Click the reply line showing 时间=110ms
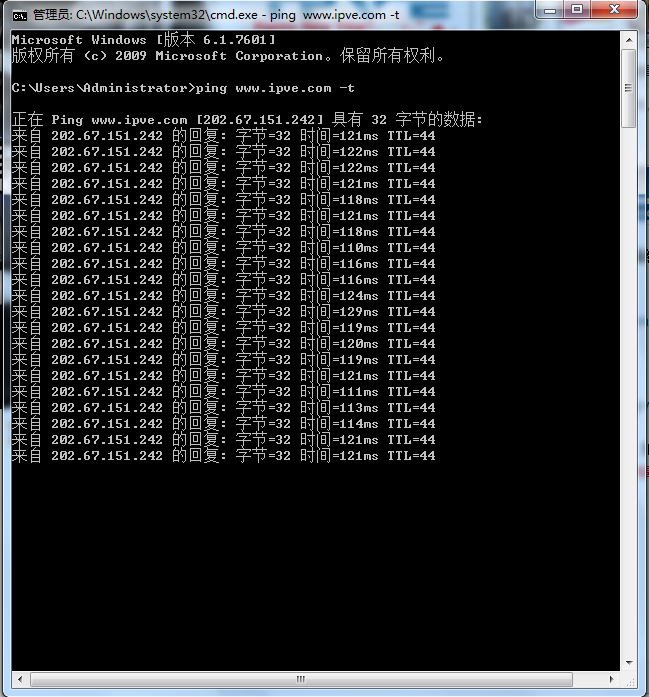Screen dimensions: 649x697 point(224,248)
